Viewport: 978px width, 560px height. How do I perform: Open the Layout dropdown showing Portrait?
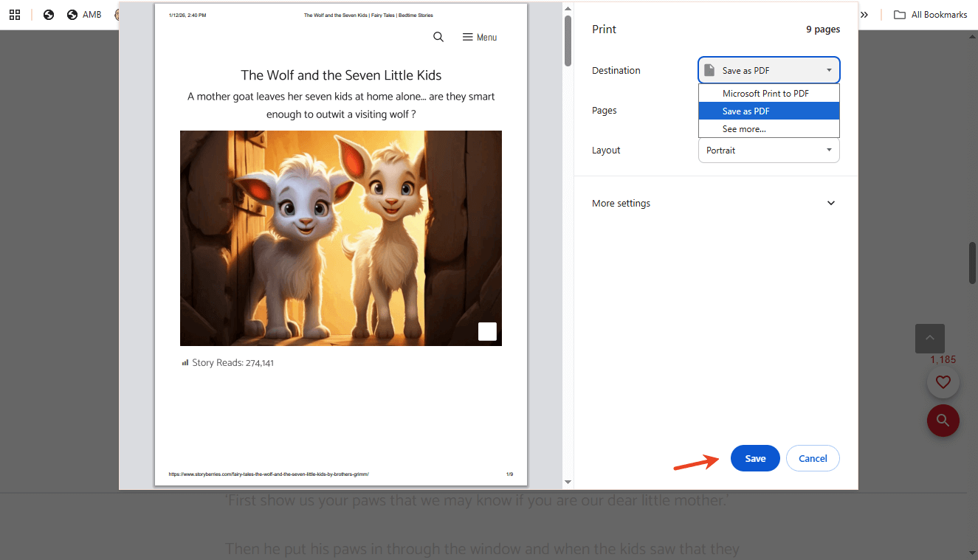[768, 150]
